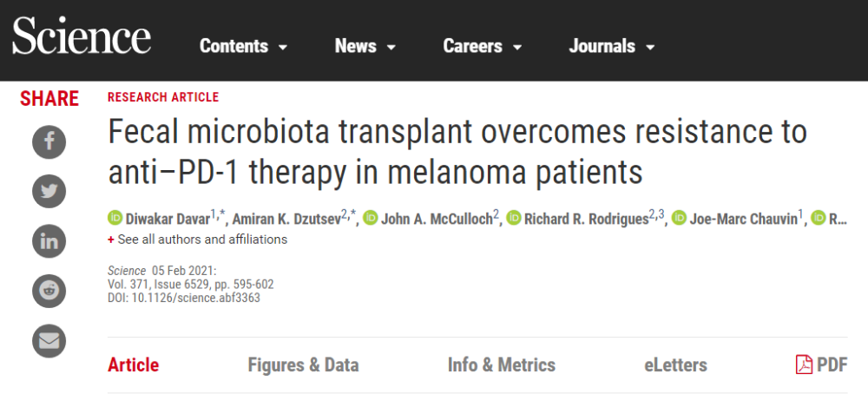
Task: Click the Science logo
Action: coord(82,38)
